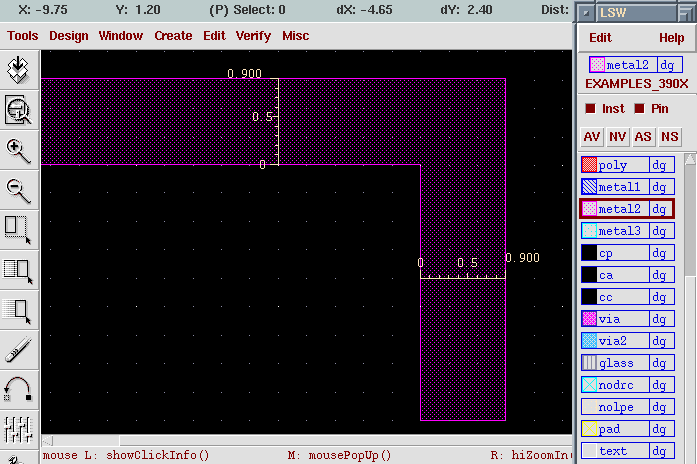Open the Verify menu

coord(253,36)
